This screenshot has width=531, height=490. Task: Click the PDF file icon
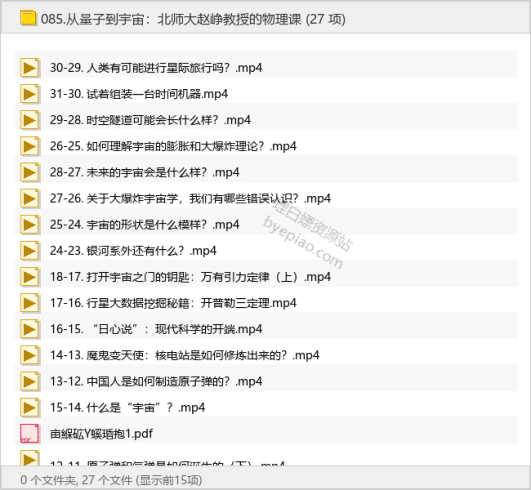(29, 433)
